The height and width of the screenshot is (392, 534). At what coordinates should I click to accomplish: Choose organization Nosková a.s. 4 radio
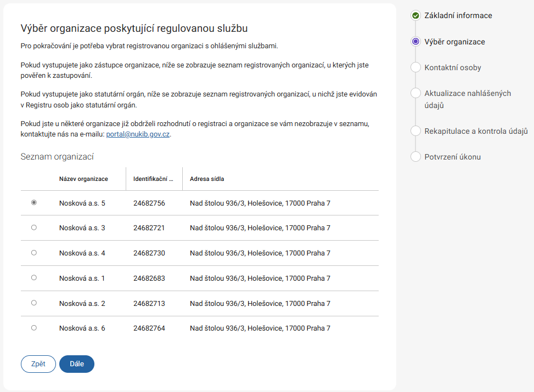click(x=34, y=253)
